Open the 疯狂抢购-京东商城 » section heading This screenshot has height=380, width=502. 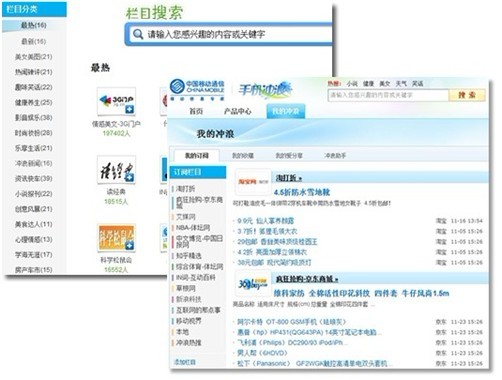(307, 279)
